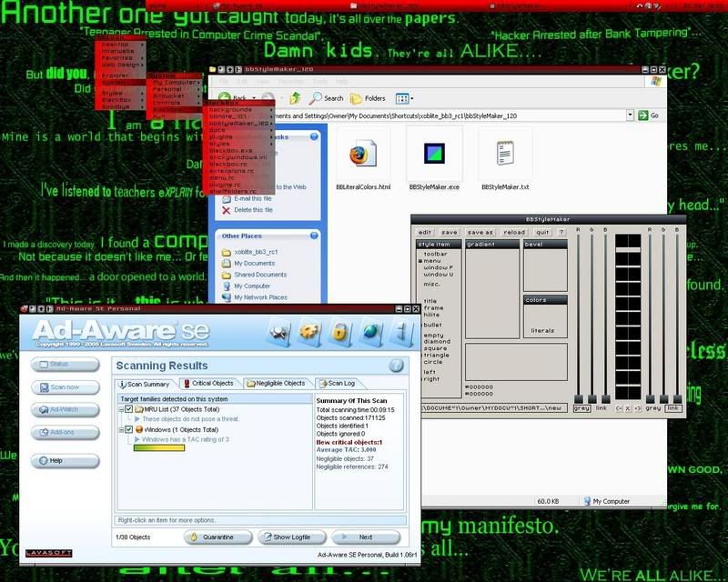This screenshot has height=582, width=728.
Task: Click the Quarantine button
Action: 217,537
